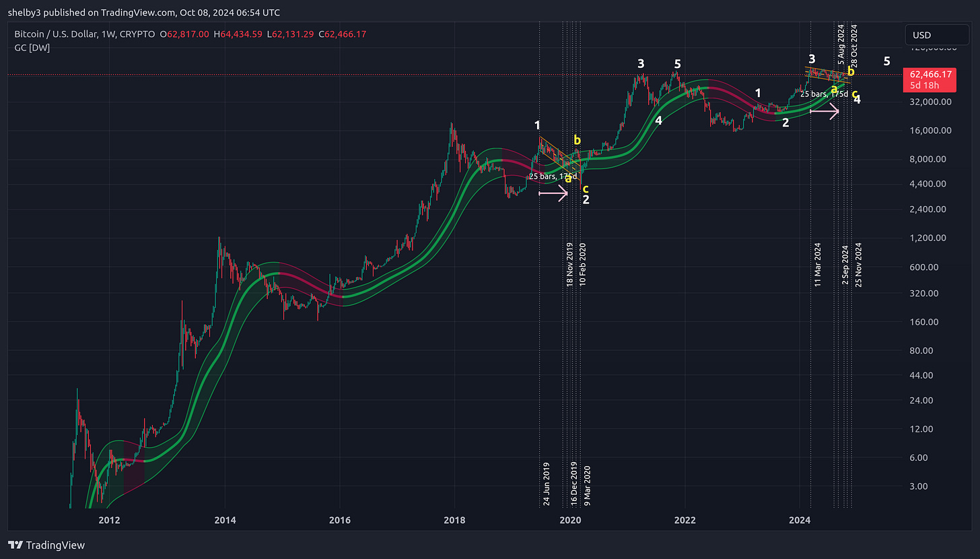Click the 2018 label on time axis
980x559 pixels.
[455, 520]
